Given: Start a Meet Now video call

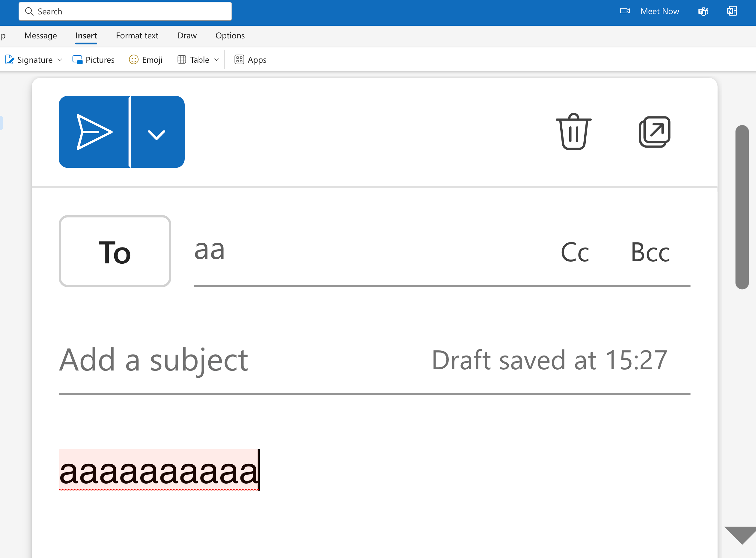Looking at the screenshot, I should click(x=649, y=11).
